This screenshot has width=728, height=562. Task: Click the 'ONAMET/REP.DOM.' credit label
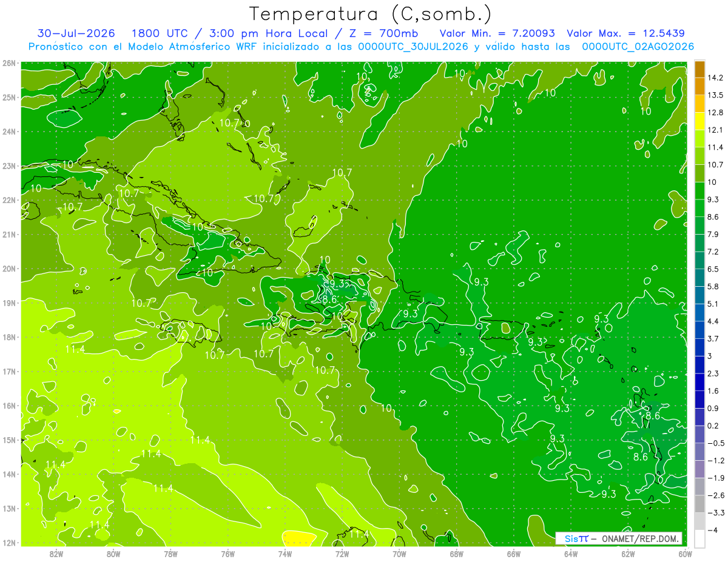639,538
